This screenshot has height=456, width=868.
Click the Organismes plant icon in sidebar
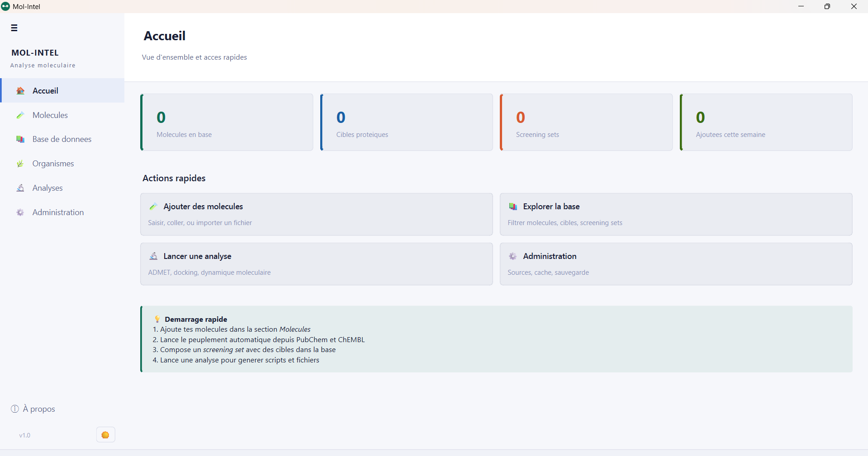20,164
